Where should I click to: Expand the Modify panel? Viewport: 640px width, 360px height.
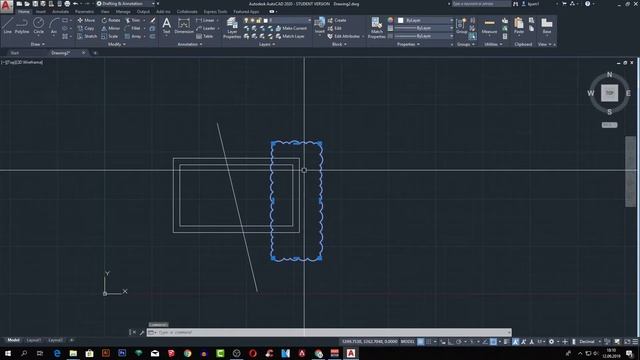click(116, 44)
